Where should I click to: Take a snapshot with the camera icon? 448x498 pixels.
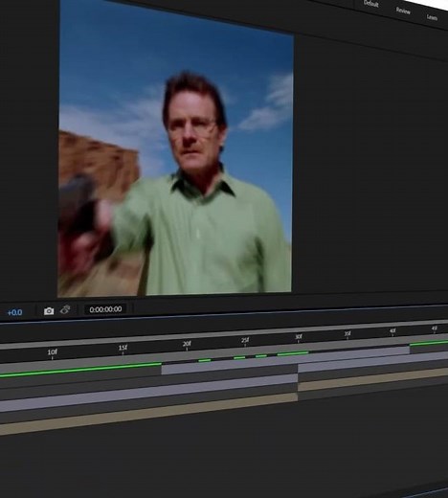[x=49, y=311]
